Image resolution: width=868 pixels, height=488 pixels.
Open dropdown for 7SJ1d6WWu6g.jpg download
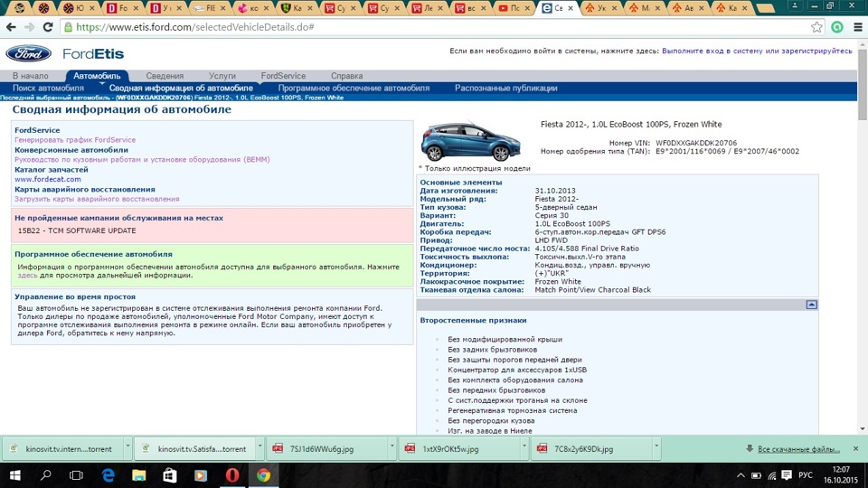click(392, 449)
